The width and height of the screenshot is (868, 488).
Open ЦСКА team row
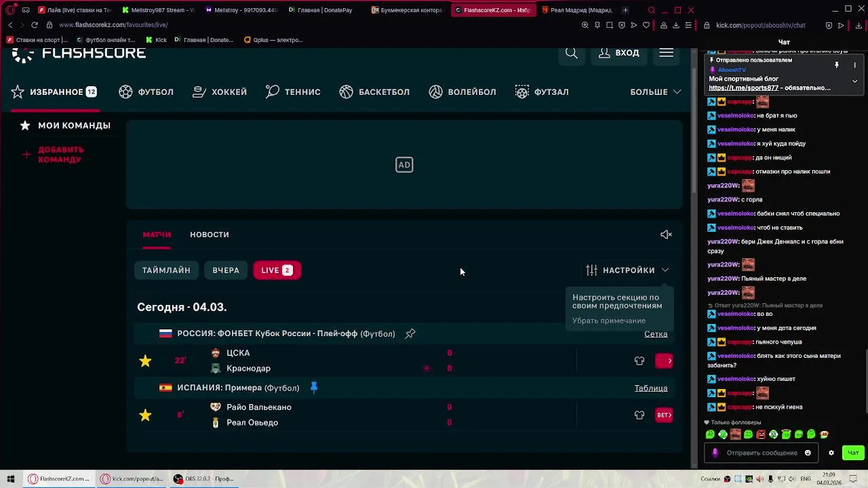click(238, 353)
